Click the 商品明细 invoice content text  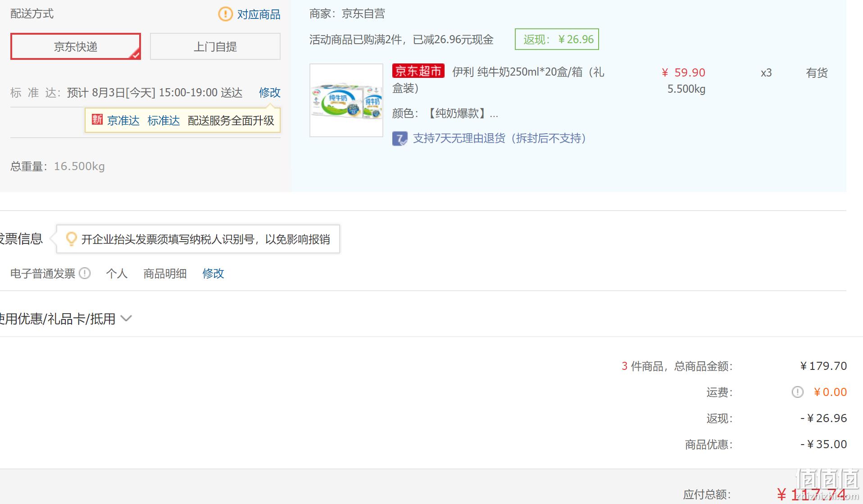pyautogui.click(x=165, y=273)
